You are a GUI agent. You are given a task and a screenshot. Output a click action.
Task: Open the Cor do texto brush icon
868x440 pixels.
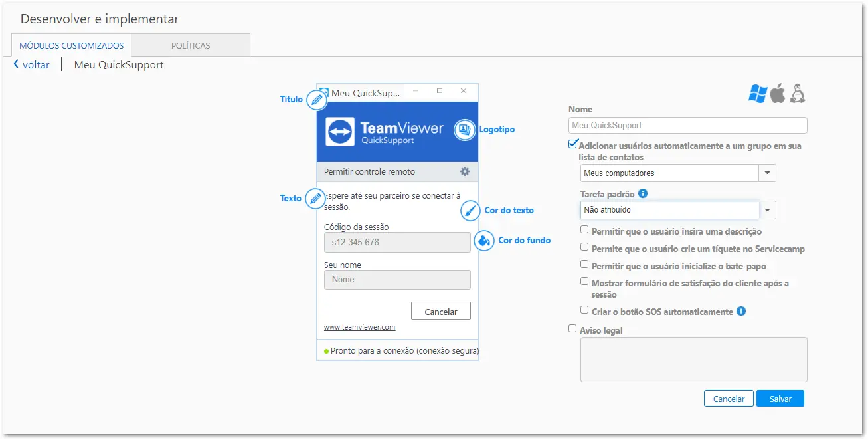pos(470,211)
